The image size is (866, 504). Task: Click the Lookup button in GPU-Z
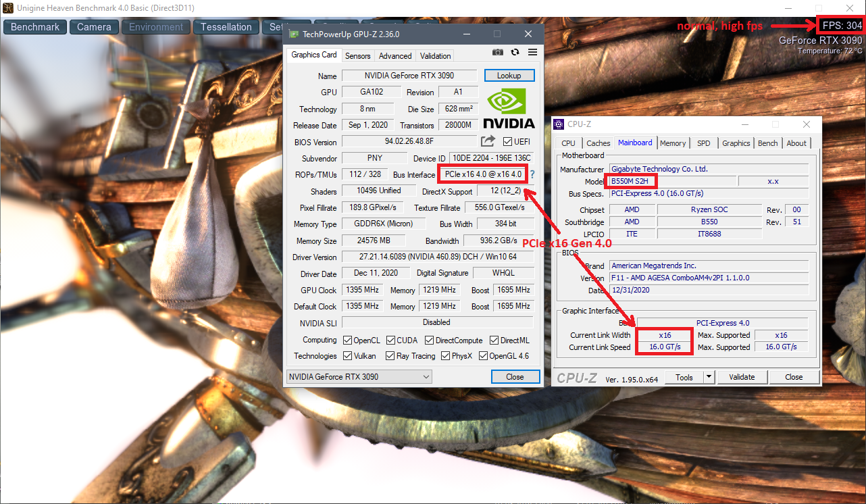509,75
